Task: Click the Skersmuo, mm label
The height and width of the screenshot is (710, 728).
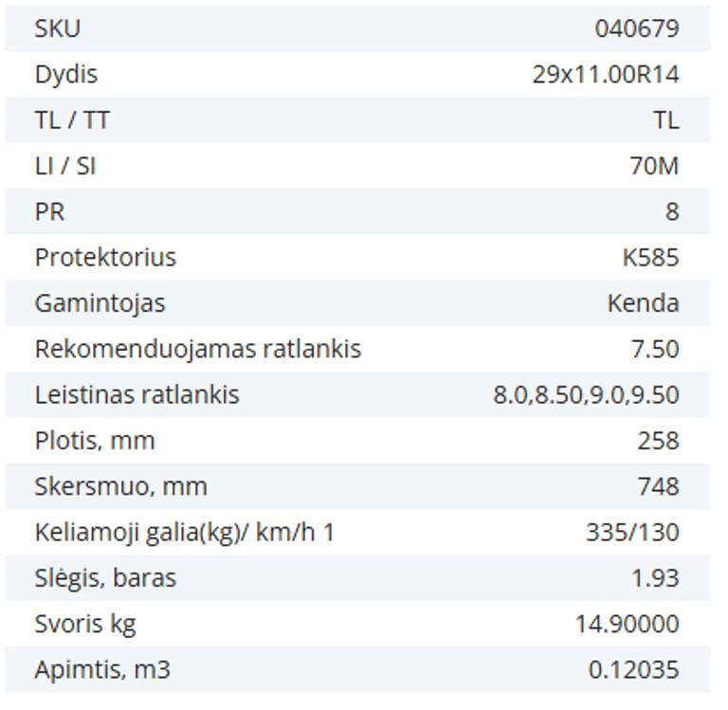Action: pos(120,486)
